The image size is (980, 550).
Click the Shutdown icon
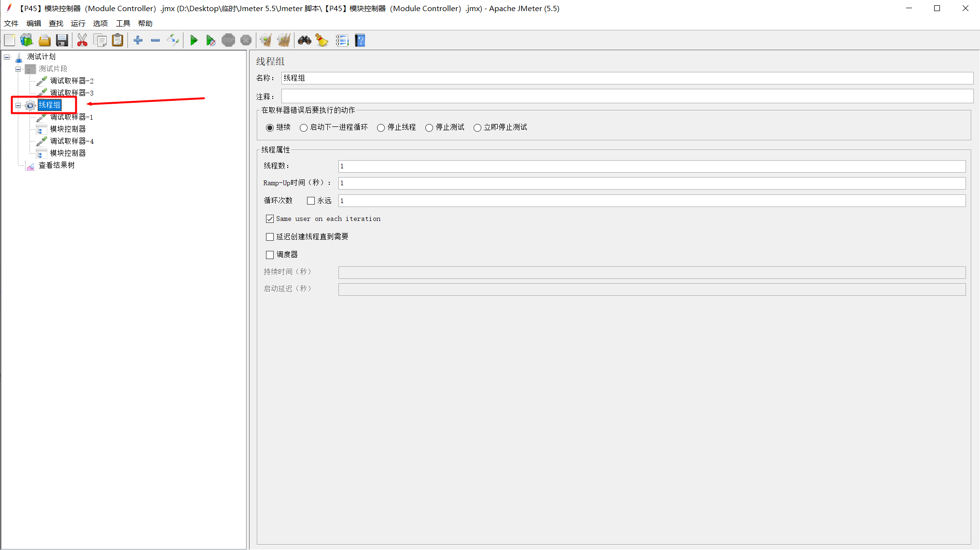click(246, 41)
